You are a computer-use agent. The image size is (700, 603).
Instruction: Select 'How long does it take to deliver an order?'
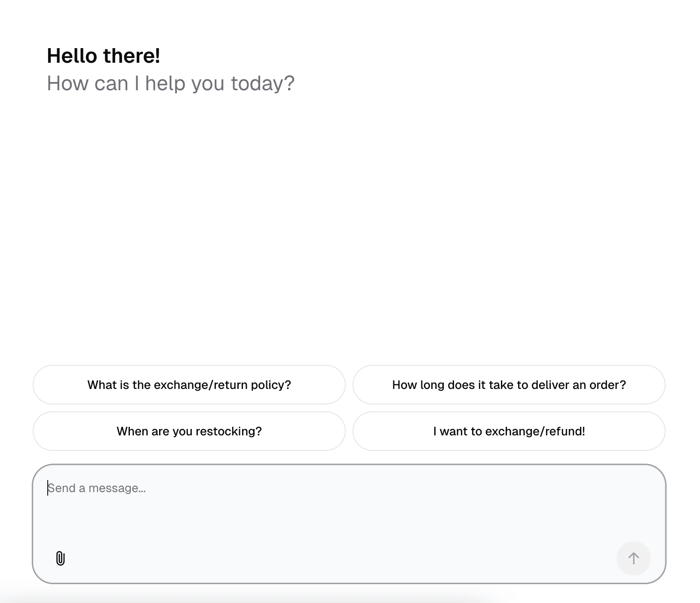pyautogui.click(x=509, y=385)
